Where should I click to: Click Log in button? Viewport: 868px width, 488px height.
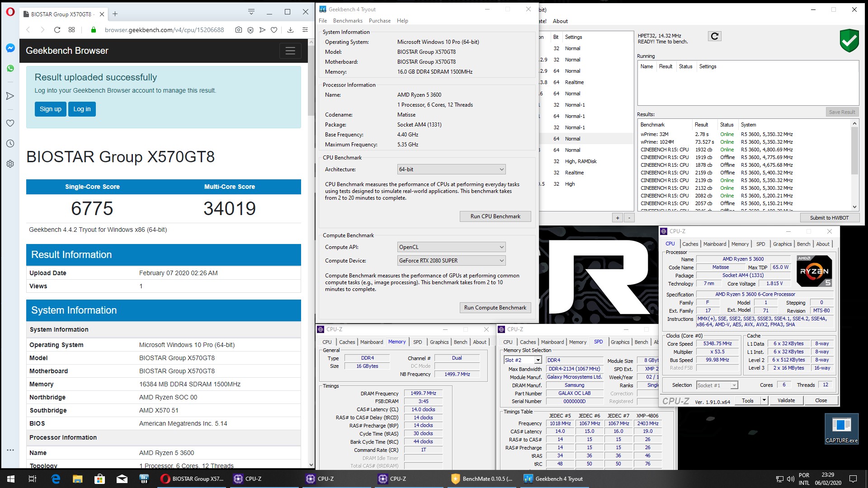click(82, 109)
